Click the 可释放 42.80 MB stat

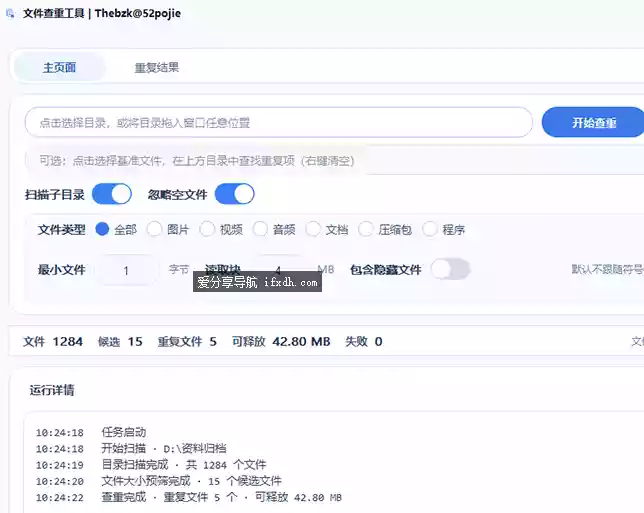pyautogui.click(x=281, y=341)
